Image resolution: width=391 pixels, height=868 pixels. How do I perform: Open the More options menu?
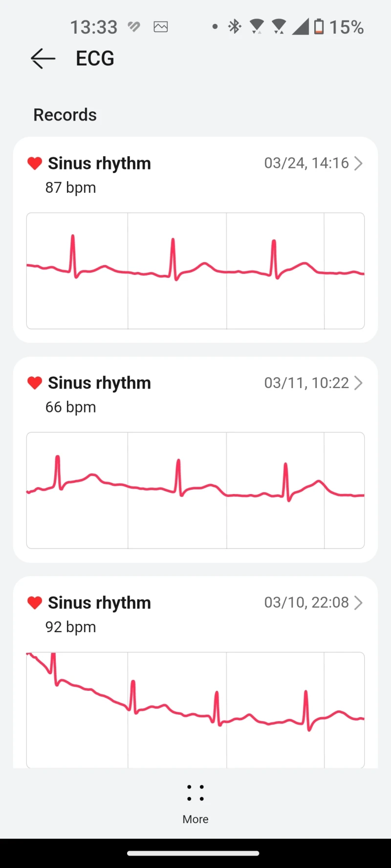(195, 793)
